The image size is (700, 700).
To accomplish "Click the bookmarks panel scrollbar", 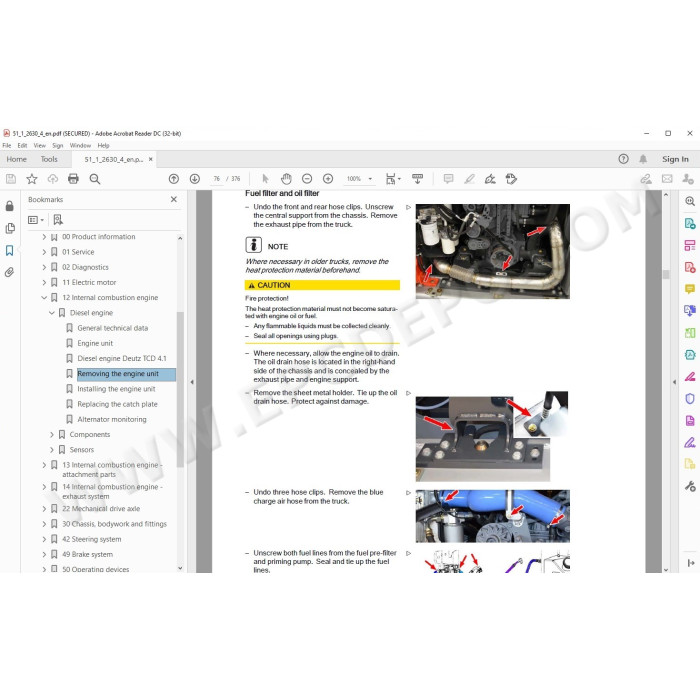I will tap(180, 389).
